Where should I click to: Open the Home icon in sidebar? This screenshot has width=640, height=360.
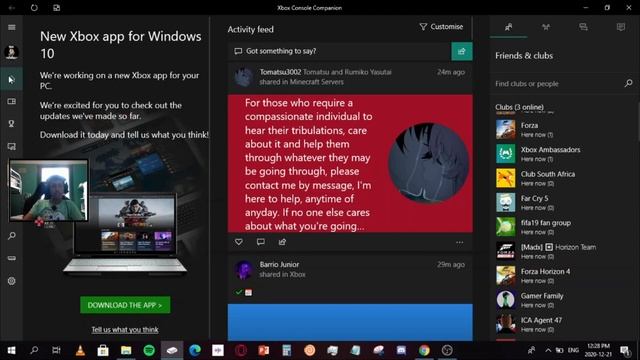pos(11,79)
